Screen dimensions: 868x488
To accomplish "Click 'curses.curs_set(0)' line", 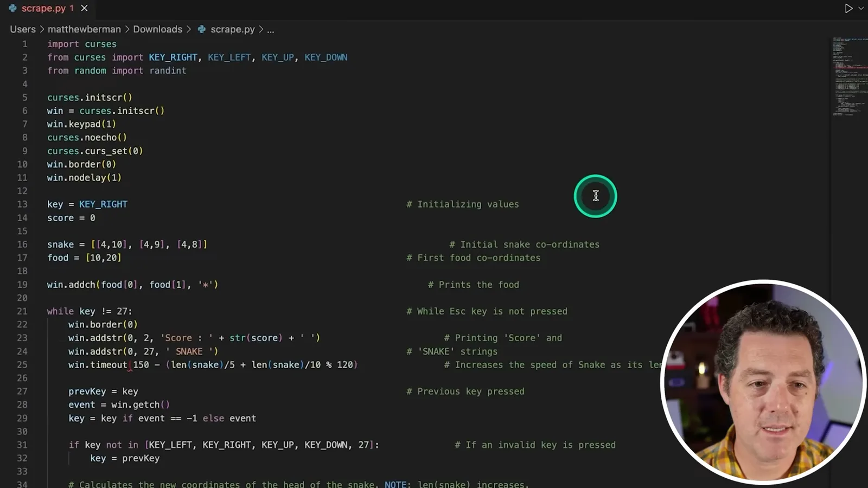I will click(95, 151).
